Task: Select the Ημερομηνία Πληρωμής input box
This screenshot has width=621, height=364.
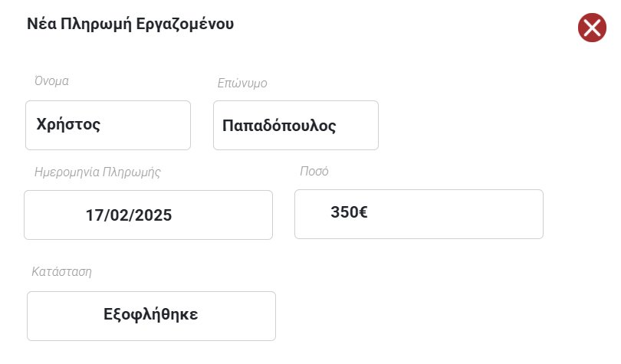Action: 148,215
